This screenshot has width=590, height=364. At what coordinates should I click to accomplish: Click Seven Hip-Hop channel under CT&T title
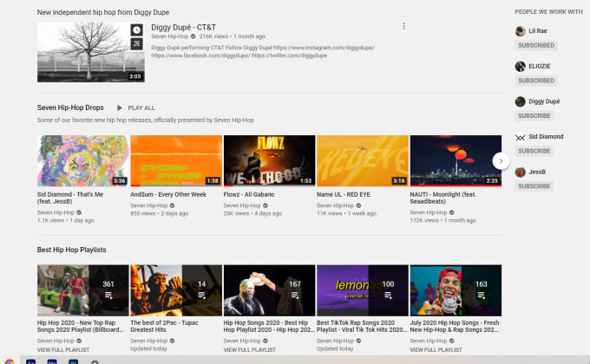pyautogui.click(x=170, y=36)
